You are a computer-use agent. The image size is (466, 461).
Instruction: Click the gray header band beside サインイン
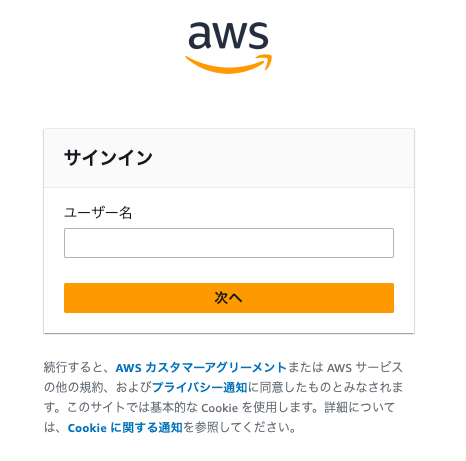point(283,158)
